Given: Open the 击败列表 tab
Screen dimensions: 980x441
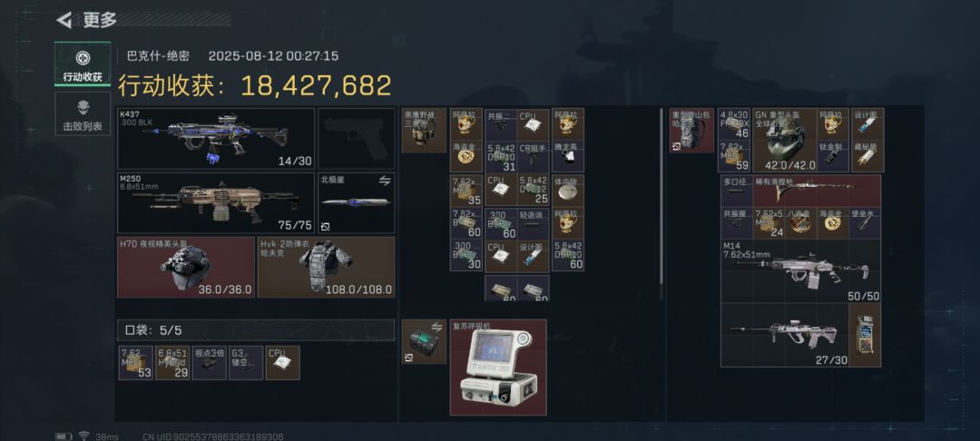Looking at the screenshot, I should (83, 113).
